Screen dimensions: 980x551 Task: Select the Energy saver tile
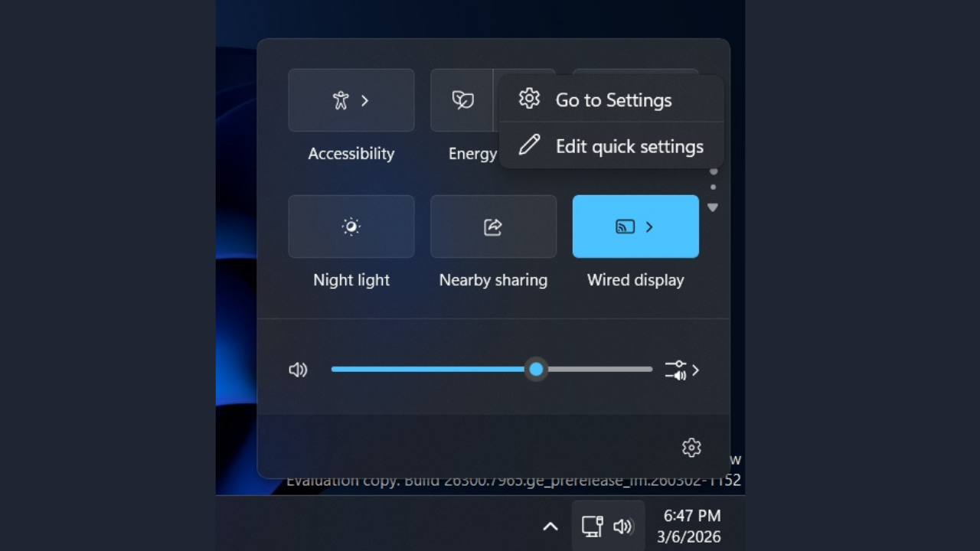(462, 100)
